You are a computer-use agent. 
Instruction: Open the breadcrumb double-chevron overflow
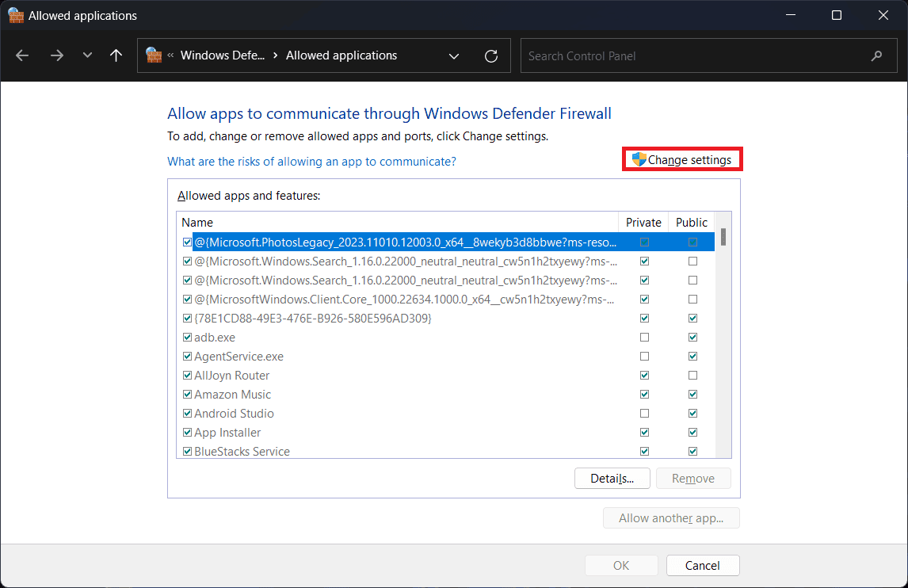click(x=171, y=55)
